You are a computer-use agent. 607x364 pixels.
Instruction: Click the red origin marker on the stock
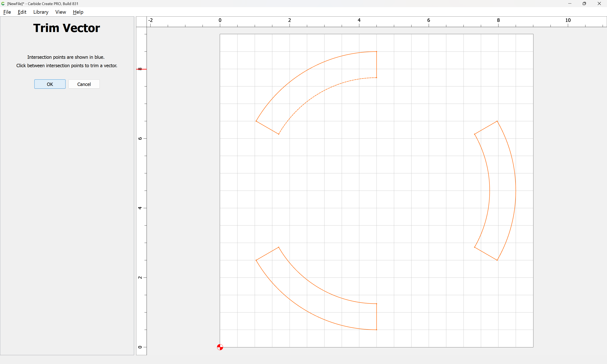click(220, 347)
